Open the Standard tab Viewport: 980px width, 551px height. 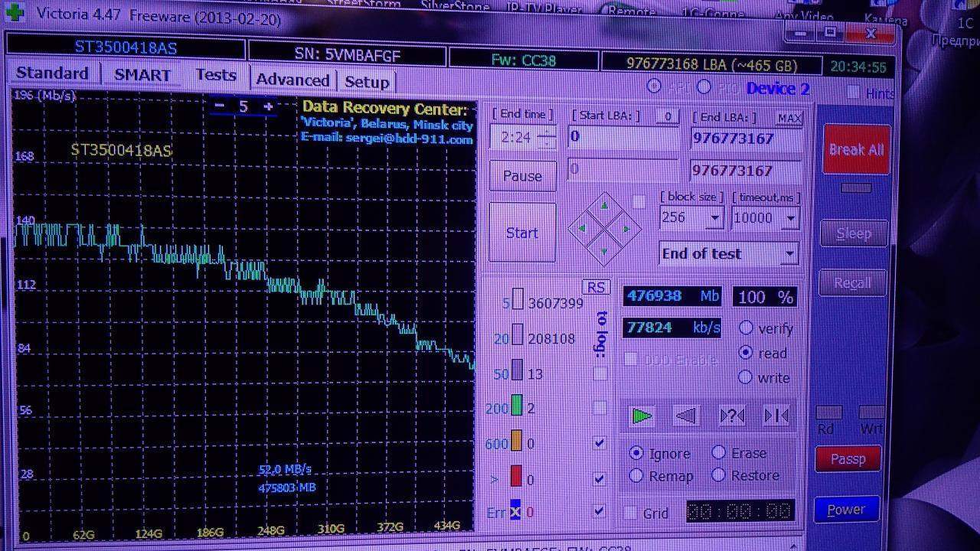tap(52, 73)
